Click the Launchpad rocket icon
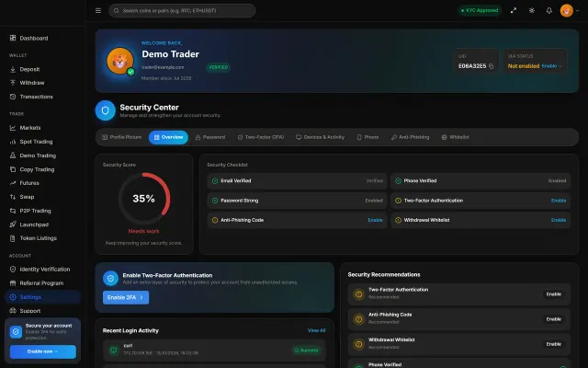 click(x=13, y=224)
